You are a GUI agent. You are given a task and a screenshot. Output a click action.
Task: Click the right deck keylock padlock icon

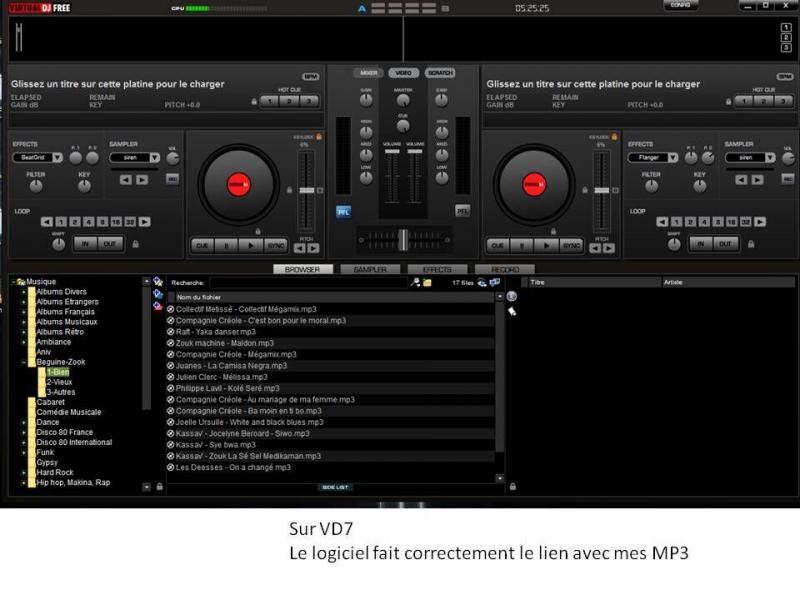pos(615,137)
